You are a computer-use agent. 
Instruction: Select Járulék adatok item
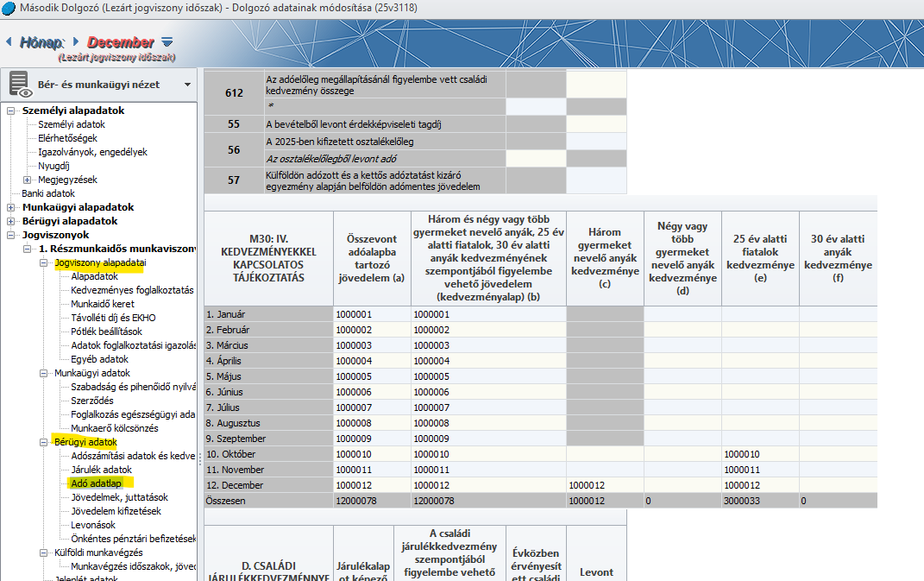point(101,470)
